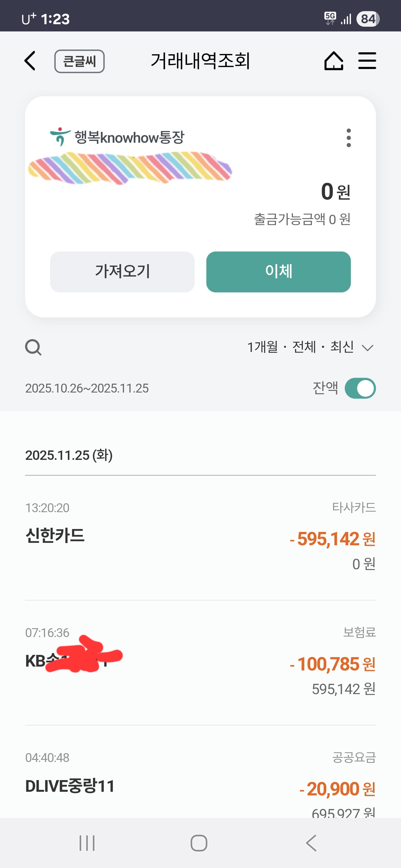This screenshot has height=868, width=401.
Task: Go to home via house icon
Action: click(334, 61)
